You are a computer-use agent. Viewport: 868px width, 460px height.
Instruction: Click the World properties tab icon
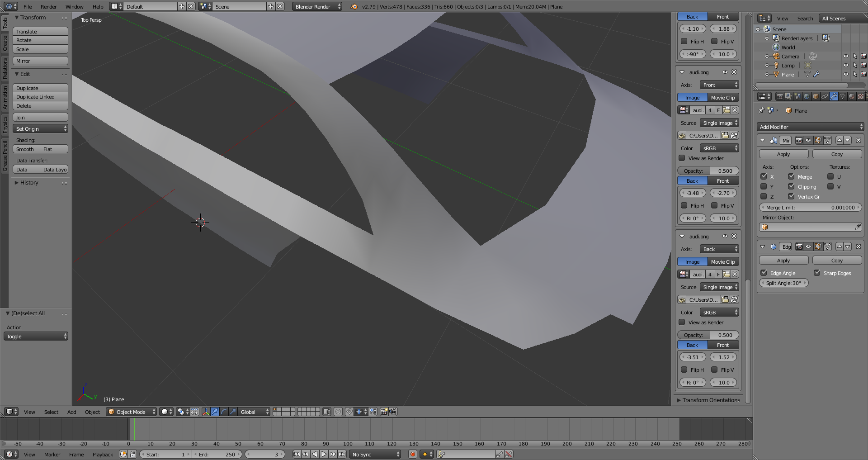coord(807,96)
